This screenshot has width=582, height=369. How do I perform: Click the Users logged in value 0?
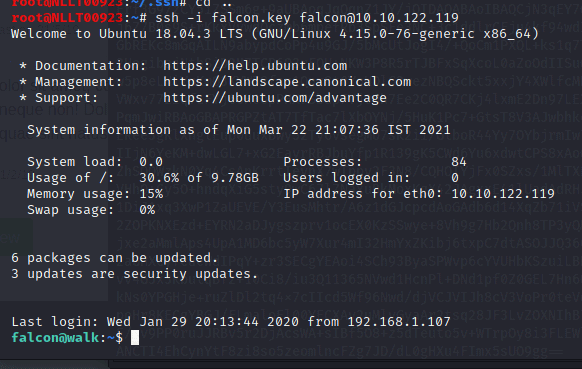[455, 178]
